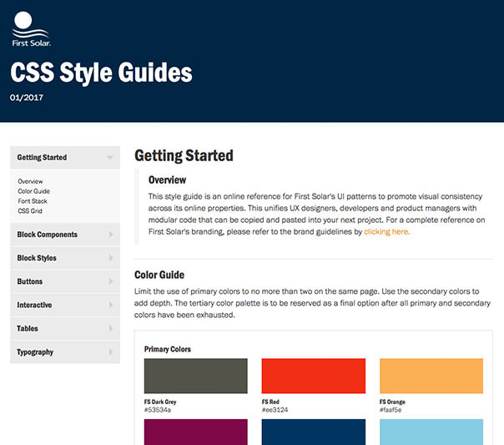Viewport: 504px width, 445px height.
Task: Open the Getting Started menu item
Action: [x=65, y=157]
